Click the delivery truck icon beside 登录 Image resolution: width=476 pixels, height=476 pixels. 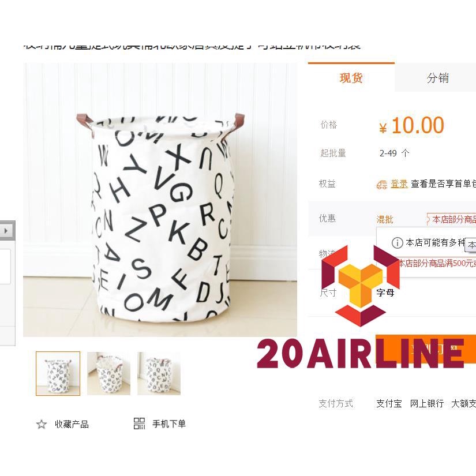381,184
